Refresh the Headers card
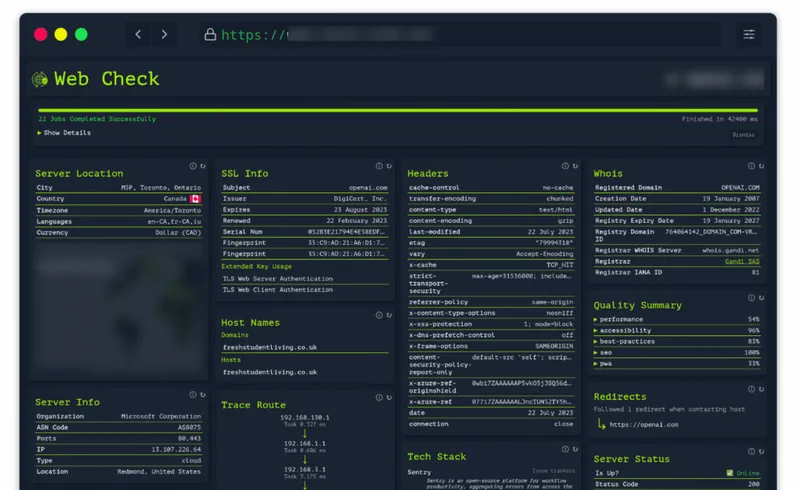 coord(576,166)
